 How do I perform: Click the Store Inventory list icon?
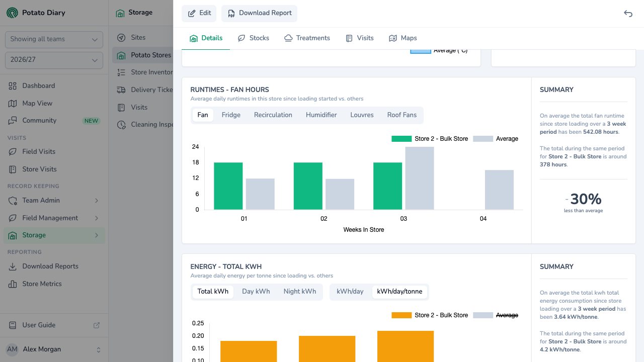(x=121, y=72)
